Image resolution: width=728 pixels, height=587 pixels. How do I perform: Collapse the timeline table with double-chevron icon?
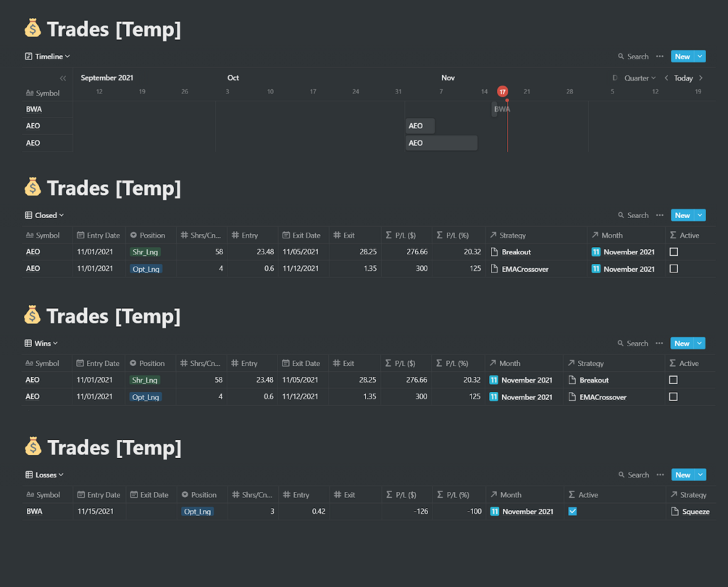(x=63, y=78)
